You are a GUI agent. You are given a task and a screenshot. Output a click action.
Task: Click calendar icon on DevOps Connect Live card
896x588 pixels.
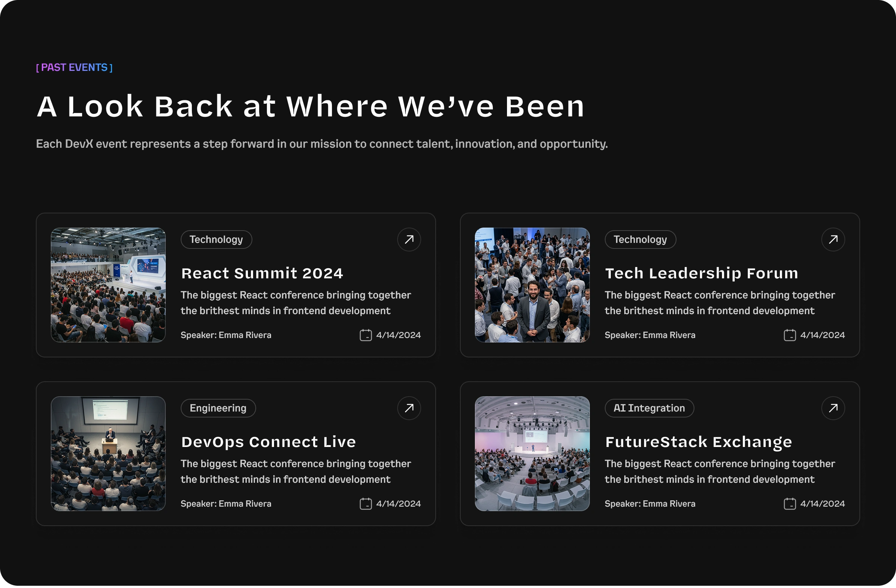[365, 503]
